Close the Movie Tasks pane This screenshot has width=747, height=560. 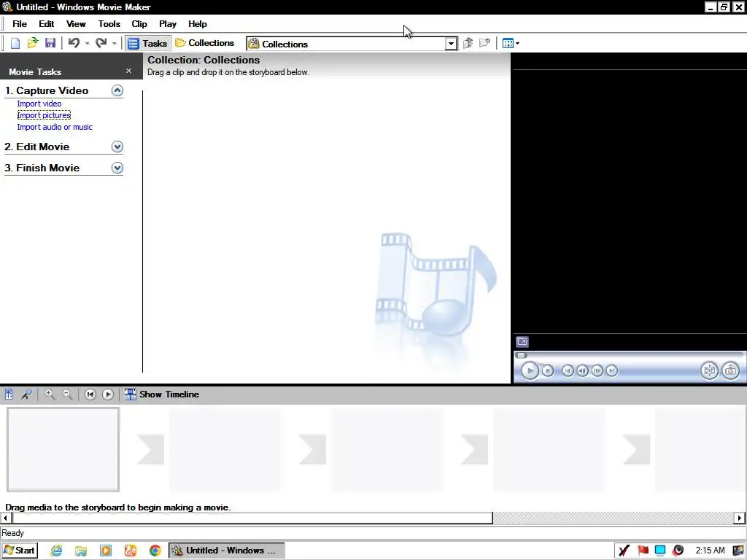(128, 71)
